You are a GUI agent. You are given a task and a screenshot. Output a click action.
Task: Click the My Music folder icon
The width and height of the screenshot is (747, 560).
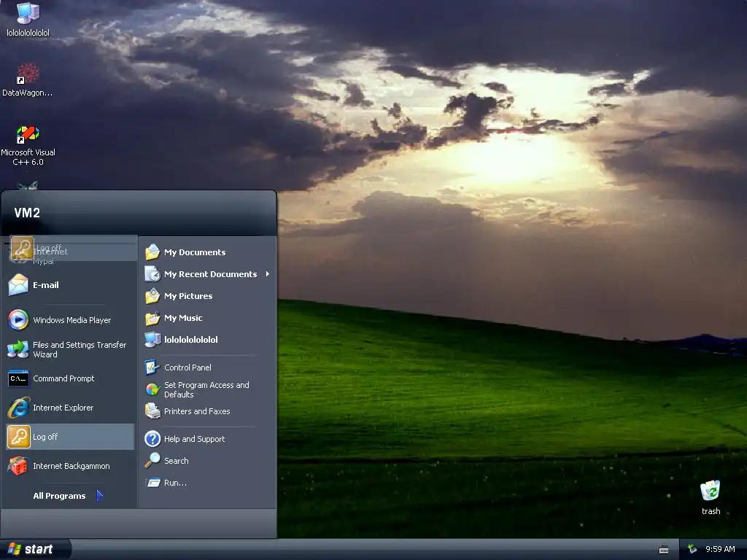pyautogui.click(x=152, y=318)
